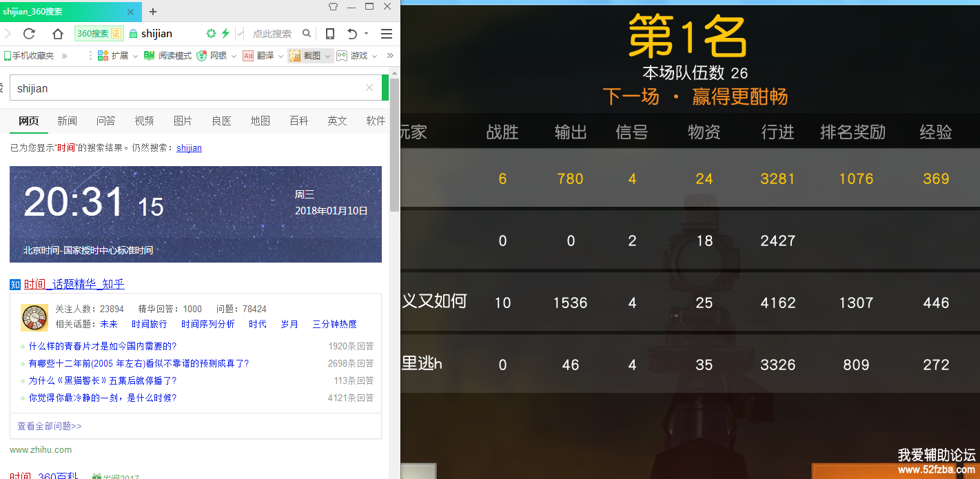
Task: Click the 扩展 extensions icon
Action: click(x=103, y=56)
